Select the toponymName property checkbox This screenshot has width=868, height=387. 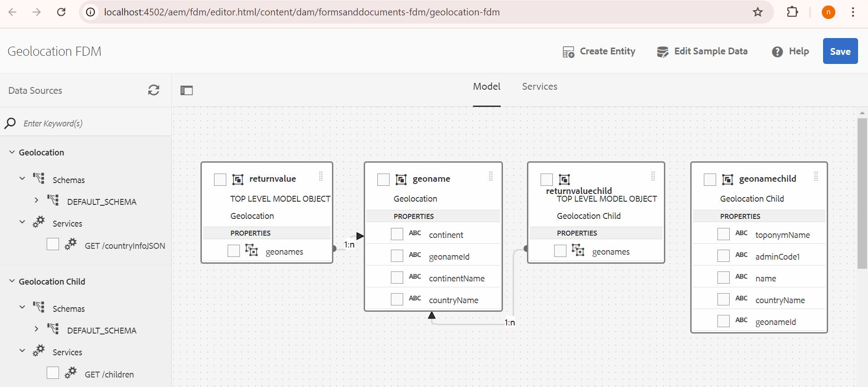[x=723, y=234]
